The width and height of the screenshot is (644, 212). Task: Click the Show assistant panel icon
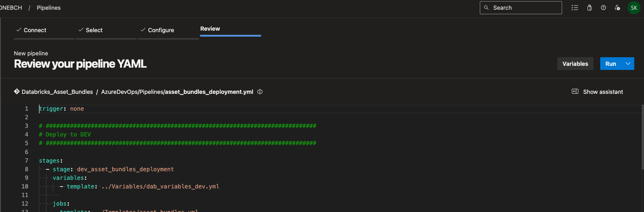(575, 92)
